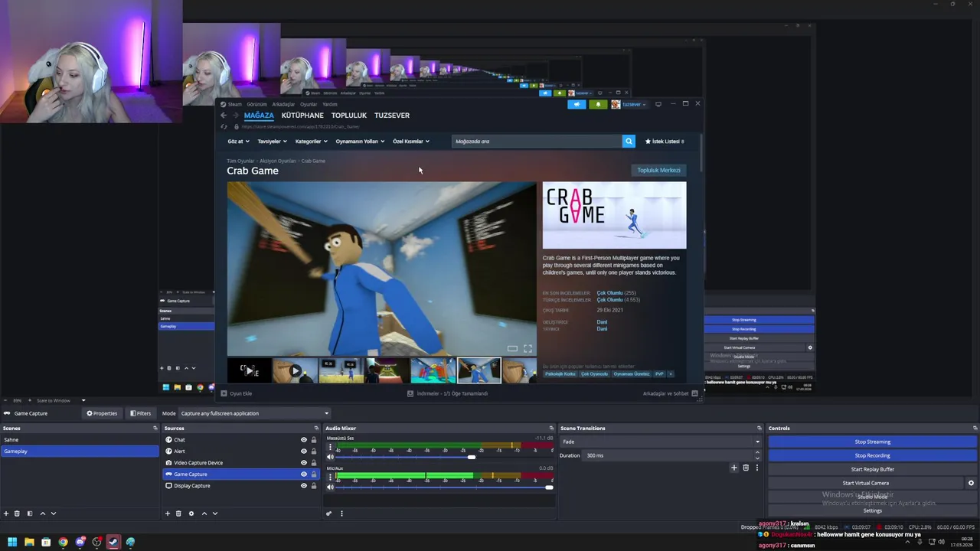The height and width of the screenshot is (551, 980).
Task: Expand Özel Kısımlar dropdown
Action: (x=411, y=142)
